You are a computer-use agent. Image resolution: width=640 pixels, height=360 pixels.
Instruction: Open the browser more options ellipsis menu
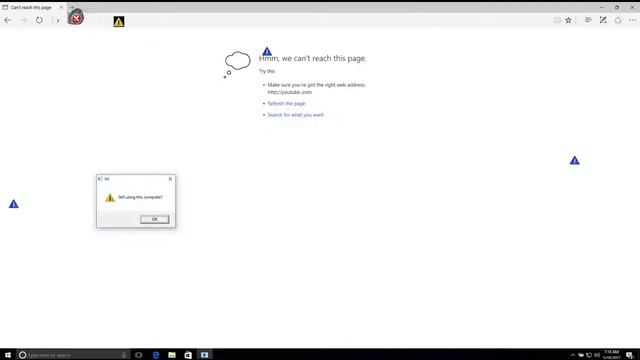click(632, 20)
